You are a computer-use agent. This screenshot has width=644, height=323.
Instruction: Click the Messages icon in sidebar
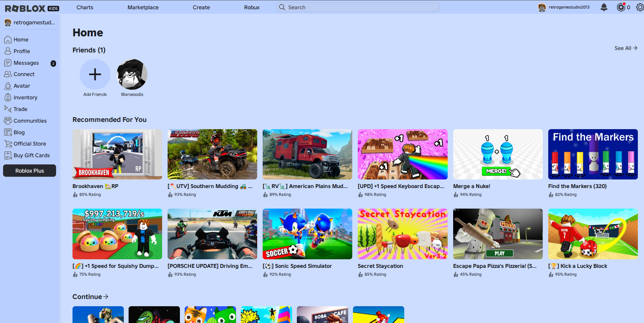(8, 63)
